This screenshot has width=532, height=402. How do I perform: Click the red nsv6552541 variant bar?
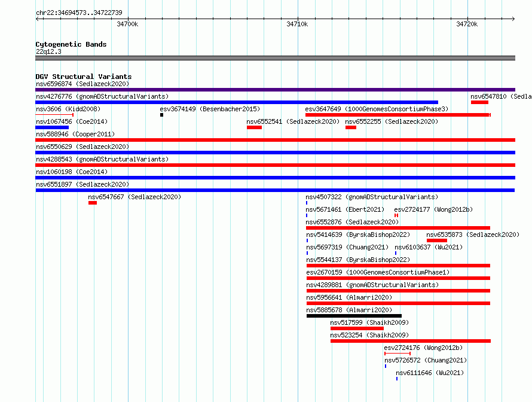pyautogui.click(x=255, y=127)
